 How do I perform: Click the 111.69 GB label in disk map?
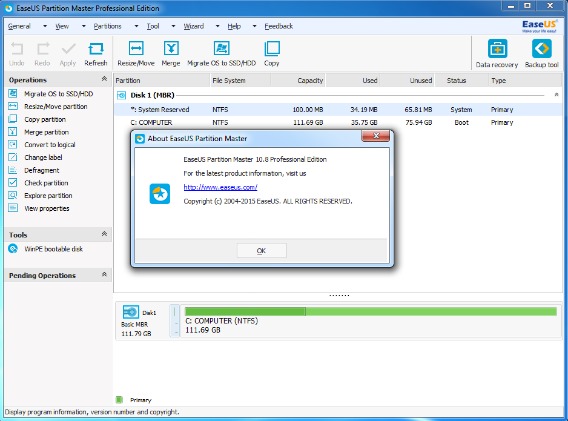(203, 330)
